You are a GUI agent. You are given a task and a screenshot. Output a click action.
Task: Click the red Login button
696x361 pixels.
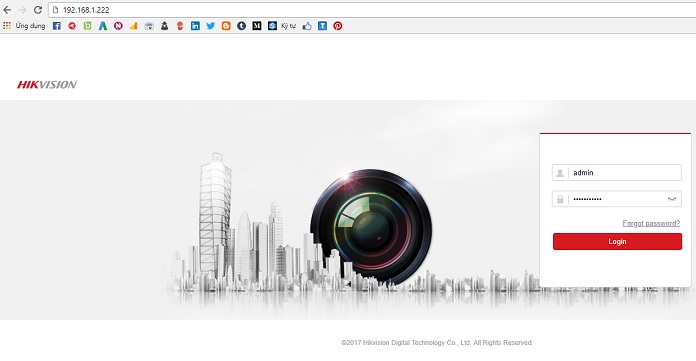click(617, 242)
